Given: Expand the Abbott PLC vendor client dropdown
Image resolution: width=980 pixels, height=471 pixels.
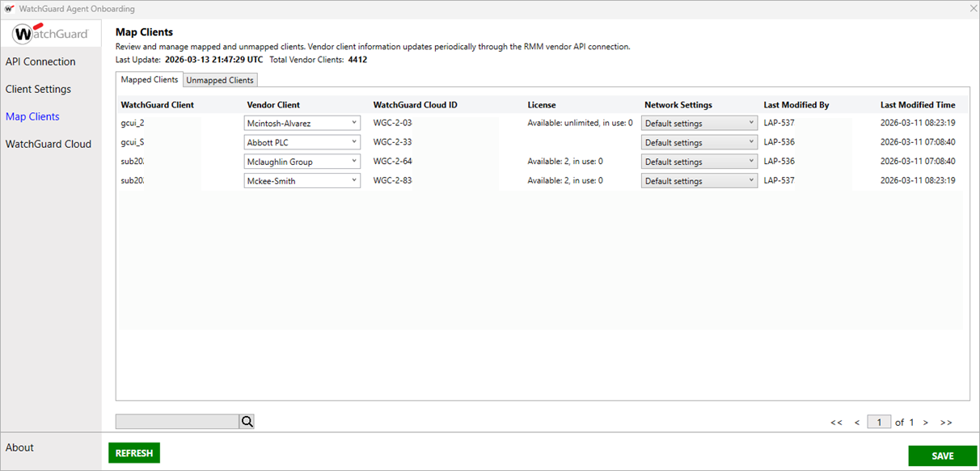Looking at the screenshot, I should [x=302, y=142].
